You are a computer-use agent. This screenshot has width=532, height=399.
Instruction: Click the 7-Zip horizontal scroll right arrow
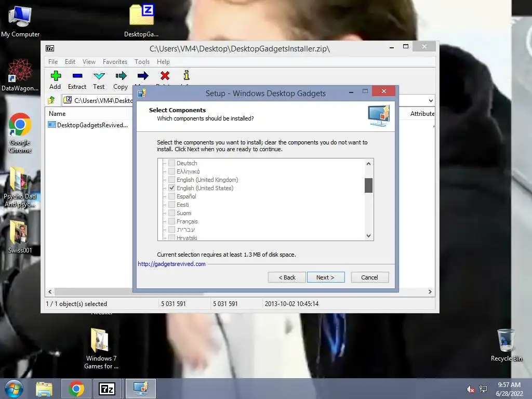430,292
